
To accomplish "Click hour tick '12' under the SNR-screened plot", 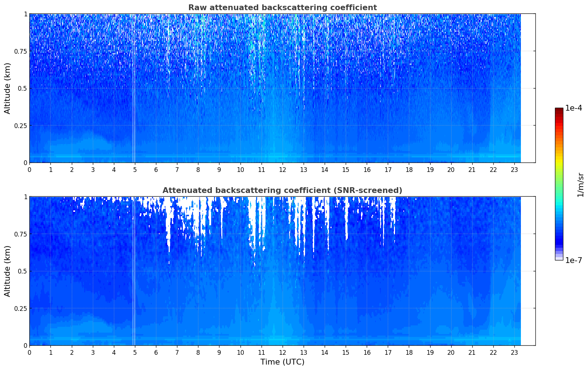I will click(282, 352).
